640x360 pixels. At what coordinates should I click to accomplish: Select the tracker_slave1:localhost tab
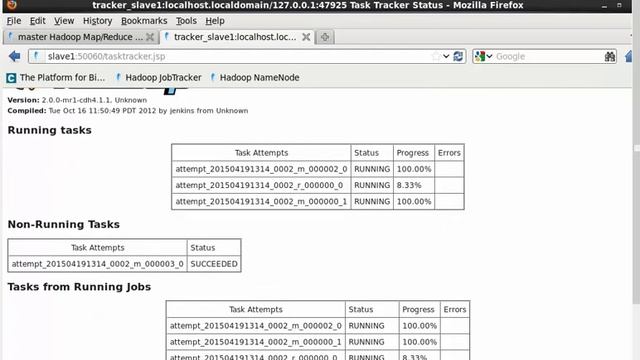point(237,37)
